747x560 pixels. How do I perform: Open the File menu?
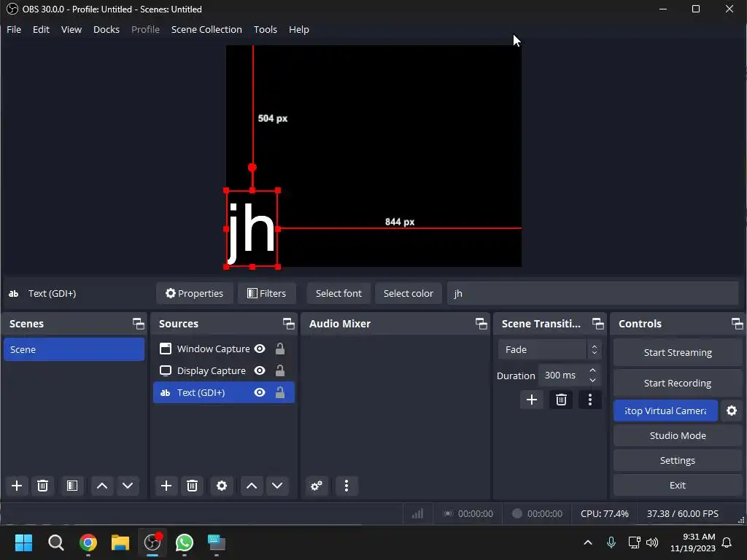click(14, 29)
